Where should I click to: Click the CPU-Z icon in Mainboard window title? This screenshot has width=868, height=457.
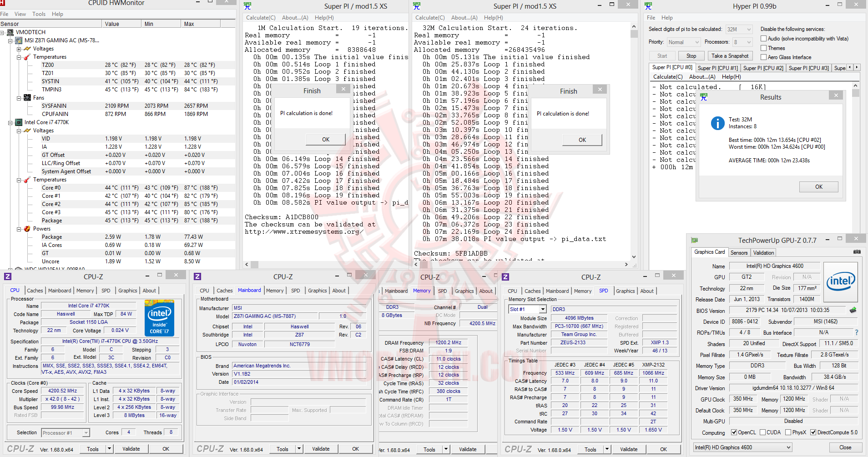[197, 276]
